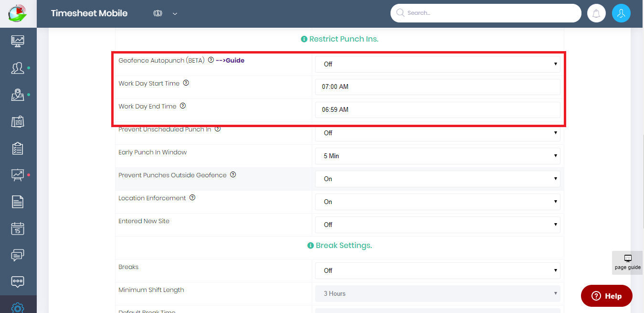Open the Minimum Shift Length dropdown

click(437, 293)
